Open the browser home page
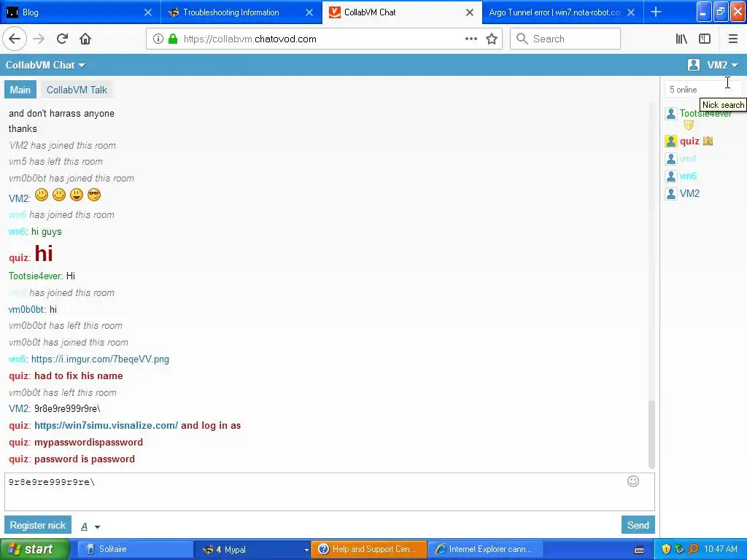This screenshot has width=747, height=560. tap(85, 39)
